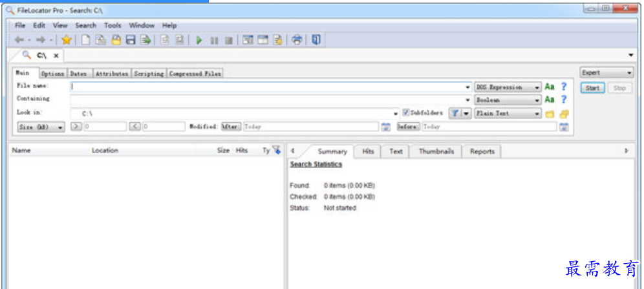Switch to the Compressed Files tab

click(195, 74)
